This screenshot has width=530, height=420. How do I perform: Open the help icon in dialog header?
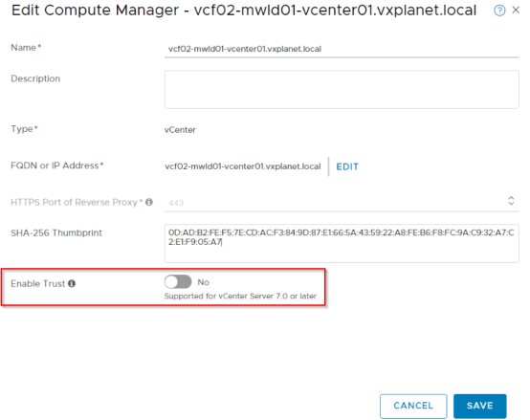click(x=499, y=11)
